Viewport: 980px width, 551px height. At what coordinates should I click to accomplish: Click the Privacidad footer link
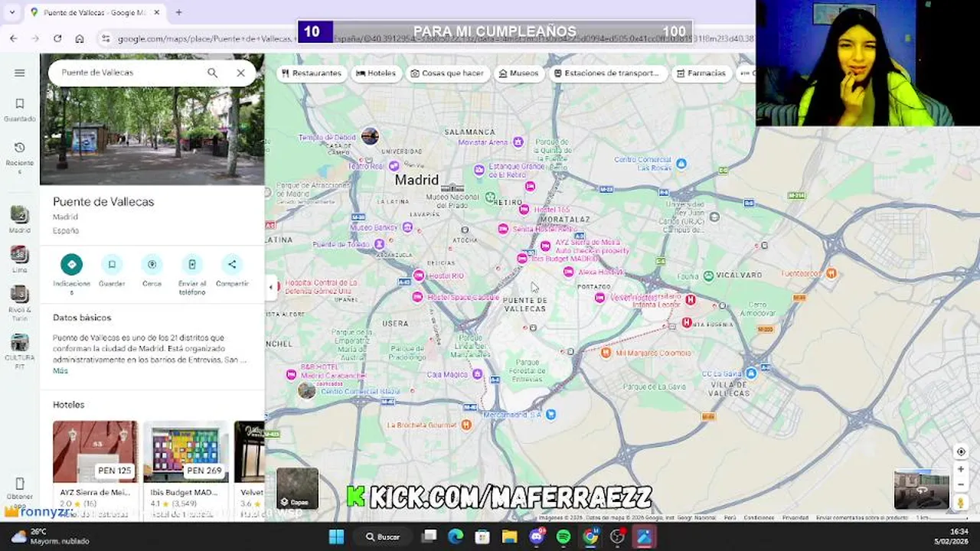[x=795, y=518]
